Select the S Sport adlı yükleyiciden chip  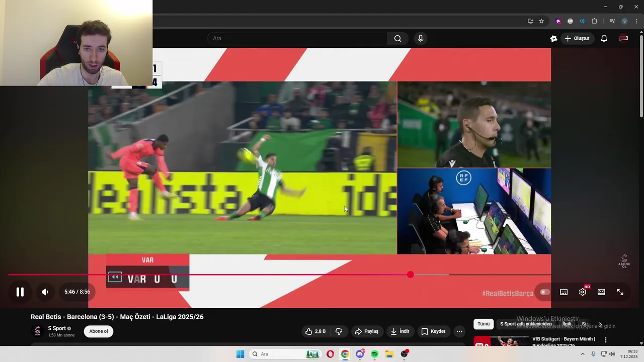[526, 324]
